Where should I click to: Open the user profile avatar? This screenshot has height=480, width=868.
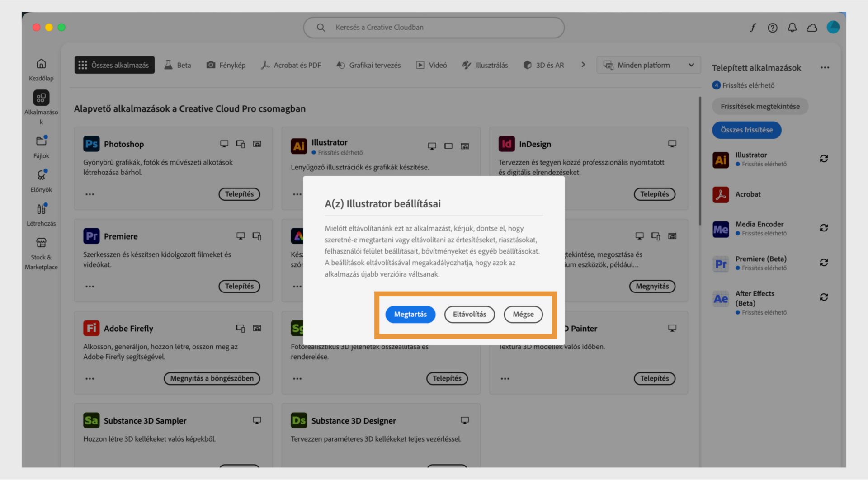[833, 27]
